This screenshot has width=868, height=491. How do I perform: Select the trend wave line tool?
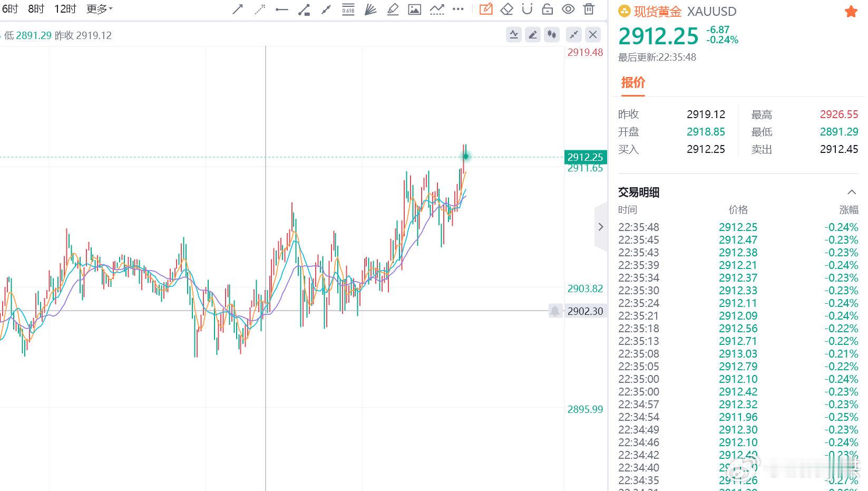(437, 9)
